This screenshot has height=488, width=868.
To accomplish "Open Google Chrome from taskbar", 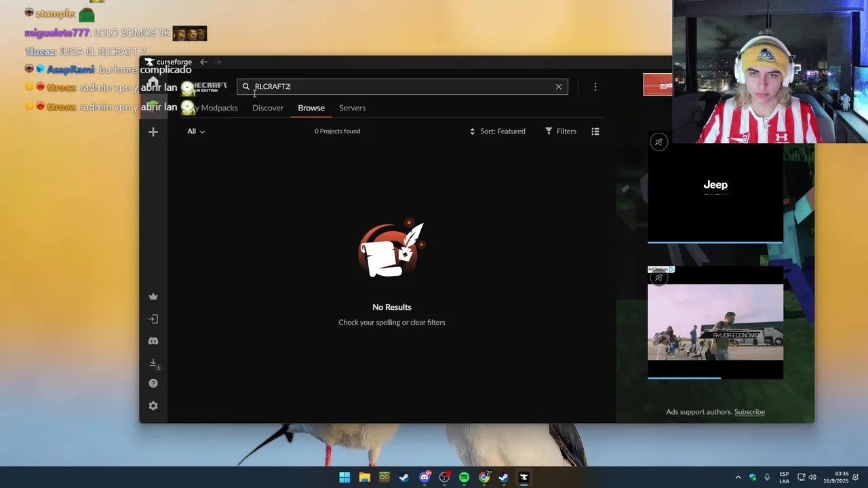I will 484,477.
